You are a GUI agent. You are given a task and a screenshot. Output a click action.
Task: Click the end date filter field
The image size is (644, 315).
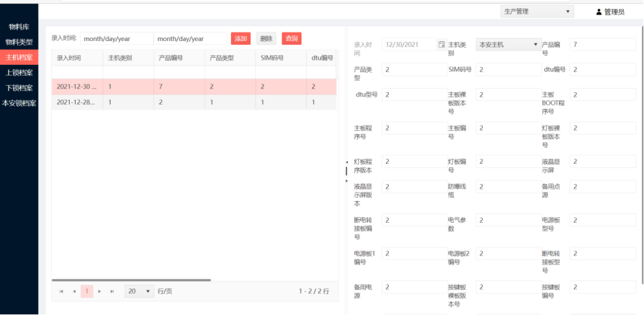[190, 39]
